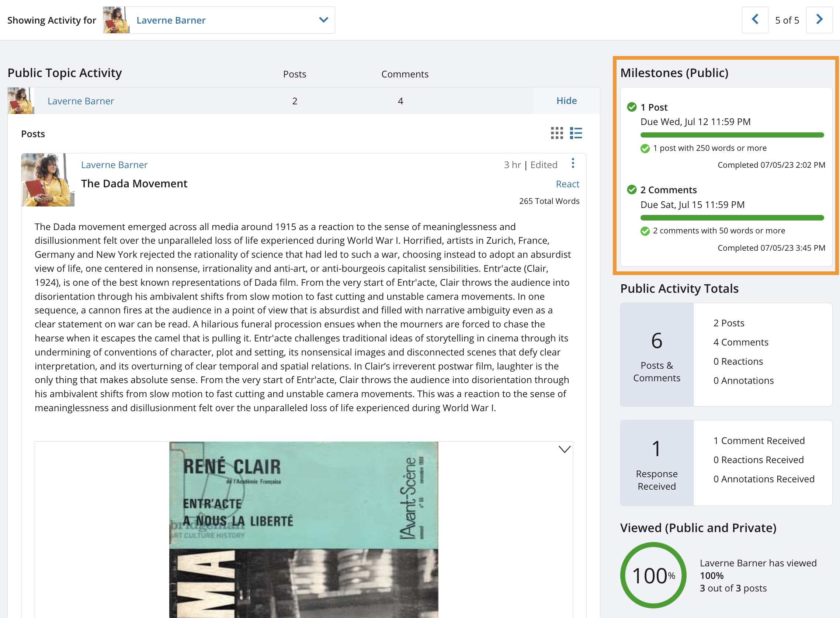
Task: Toggle the 1 post with 250 words checkmark
Action: (x=645, y=149)
